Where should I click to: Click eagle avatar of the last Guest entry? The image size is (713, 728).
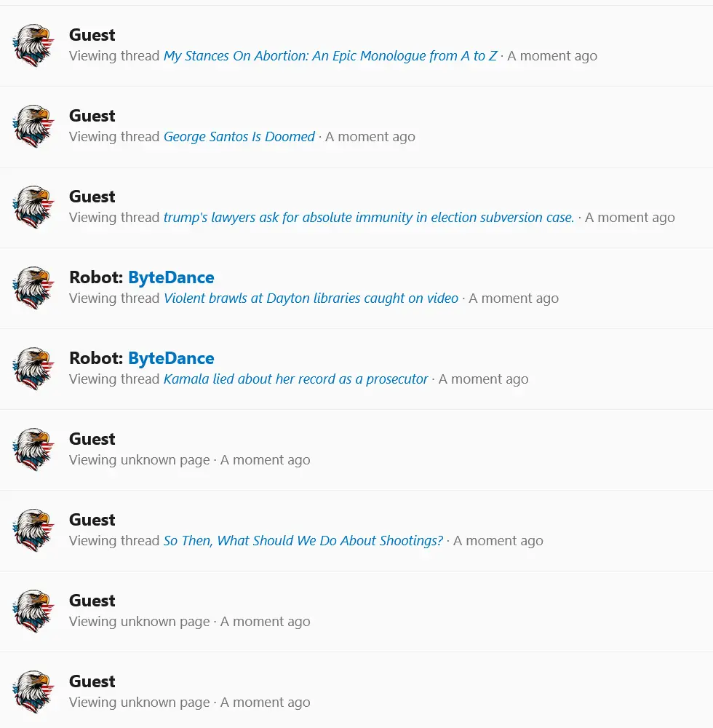[x=33, y=692]
